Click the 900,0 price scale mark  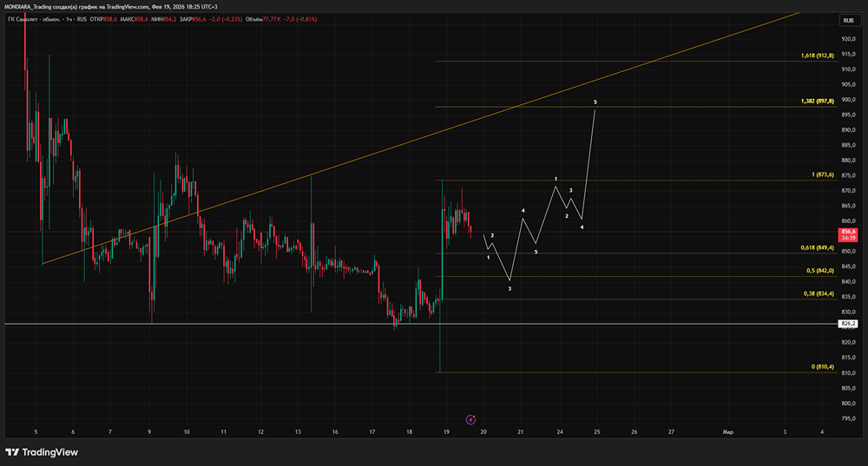coord(848,100)
